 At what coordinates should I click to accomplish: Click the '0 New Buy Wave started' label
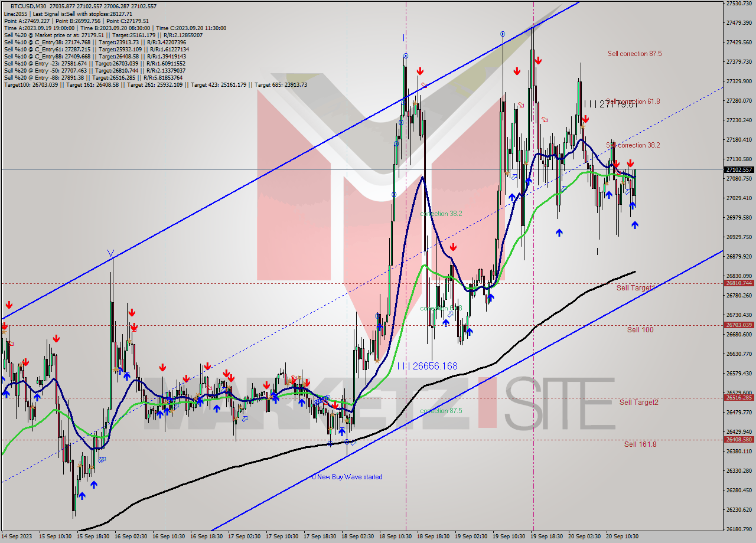coord(347,477)
